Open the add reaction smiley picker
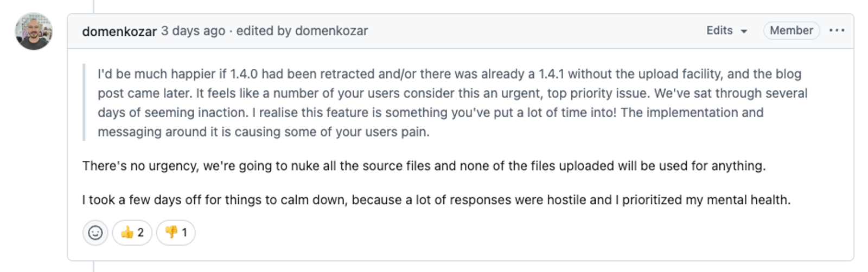868x272 pixels. click(95, 233)
